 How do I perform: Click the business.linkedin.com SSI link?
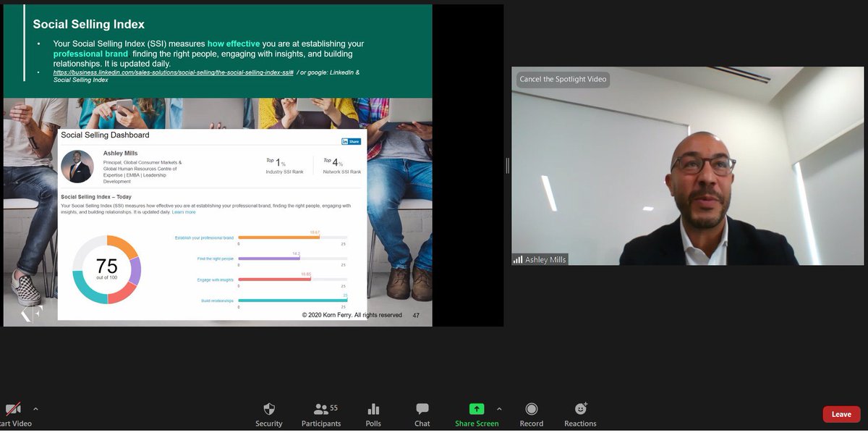click(x=174, y=73)
